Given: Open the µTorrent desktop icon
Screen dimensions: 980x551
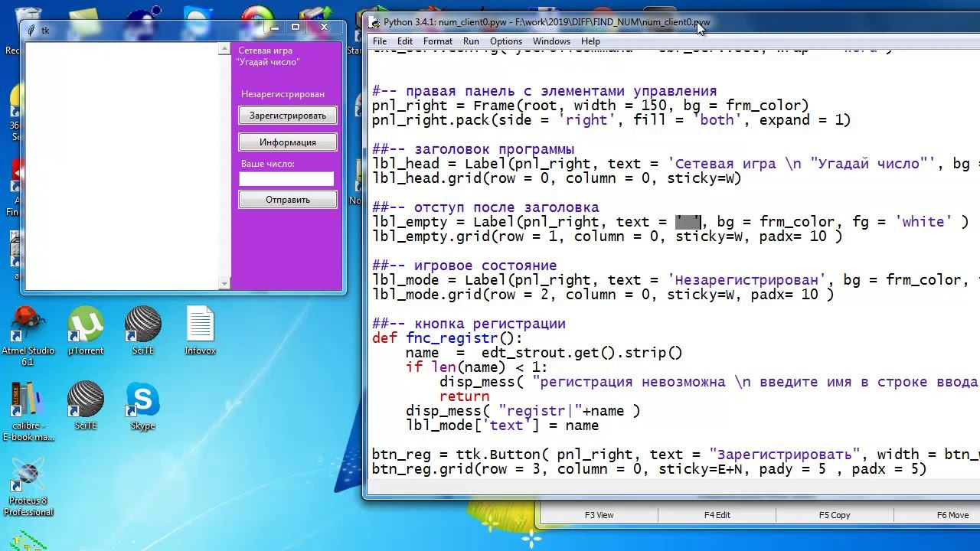Looking at the screenshot, I should coord(86,331).
